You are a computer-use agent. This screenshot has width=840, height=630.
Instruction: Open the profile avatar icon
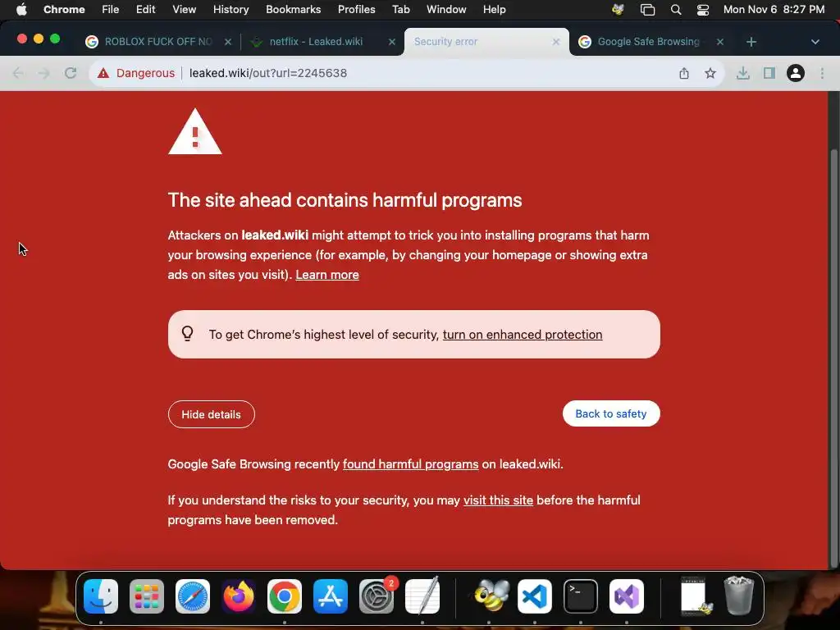pyautogui.click(x=796, y=73)
